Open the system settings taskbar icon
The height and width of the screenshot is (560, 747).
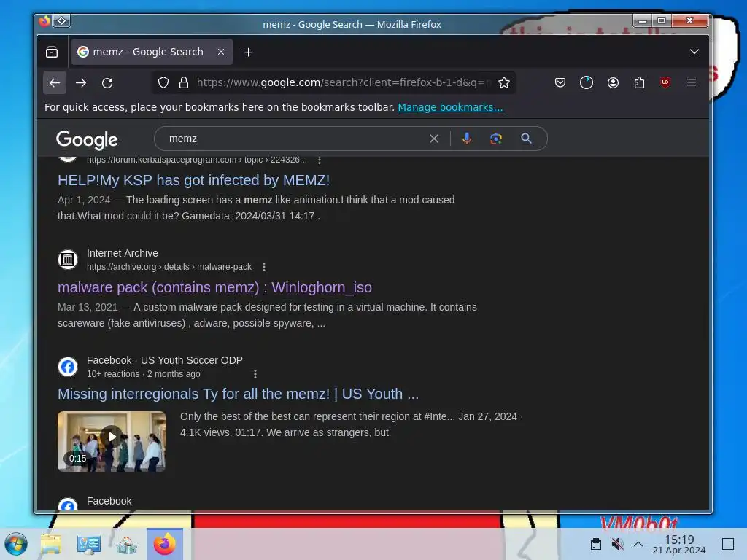88,544
